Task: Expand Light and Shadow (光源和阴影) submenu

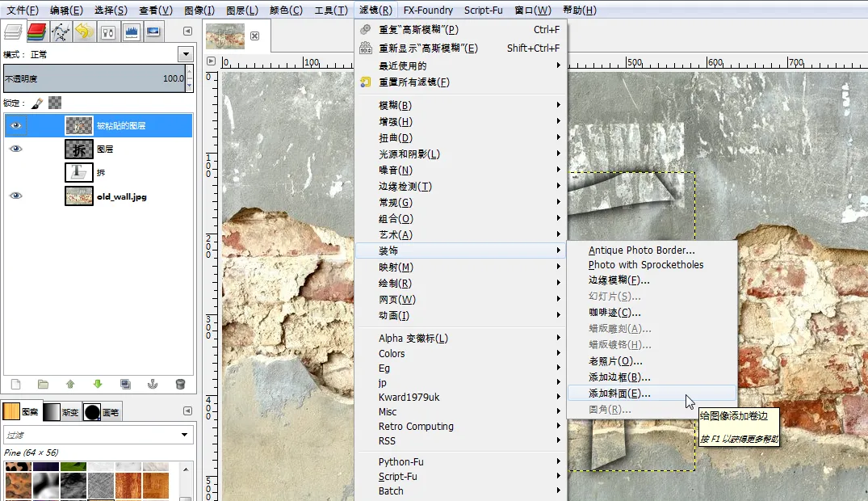Action: pos(460,154)
